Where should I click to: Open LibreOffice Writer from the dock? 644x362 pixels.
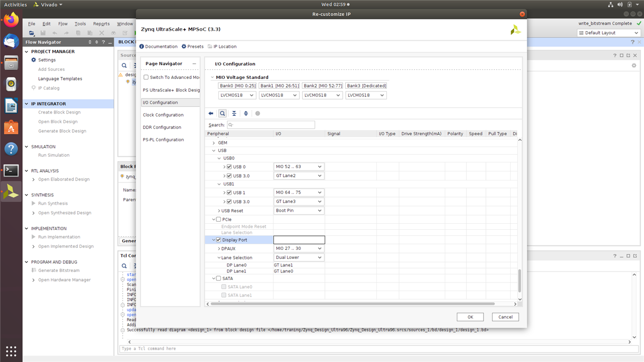tap(11, 106)
